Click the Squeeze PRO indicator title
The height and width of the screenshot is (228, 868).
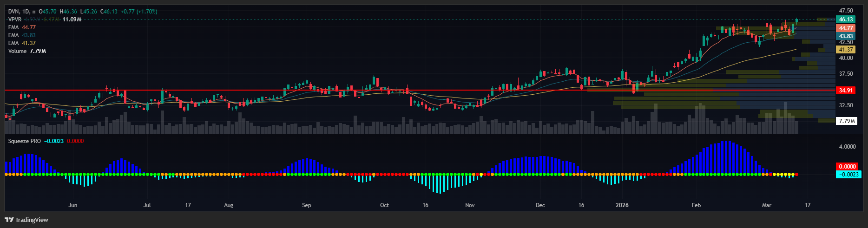point(25,141)
